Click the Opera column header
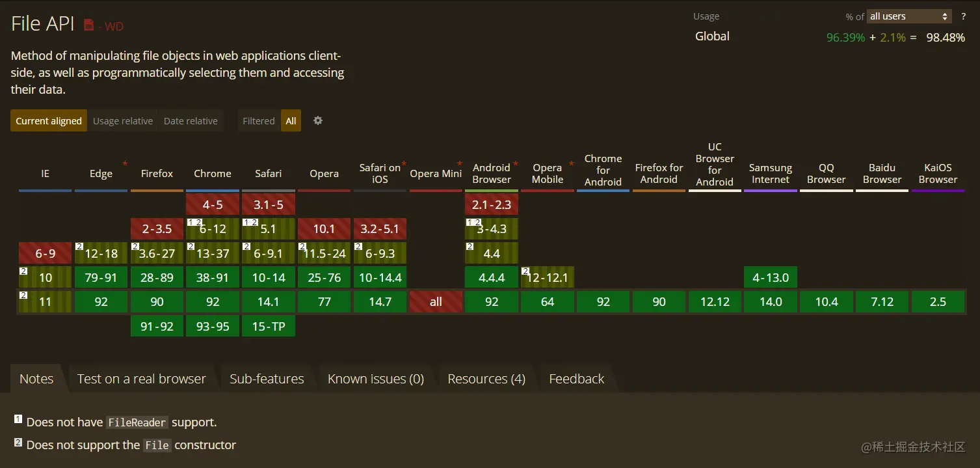The width and height of the screenshot is (980, 468). (324, 174)
